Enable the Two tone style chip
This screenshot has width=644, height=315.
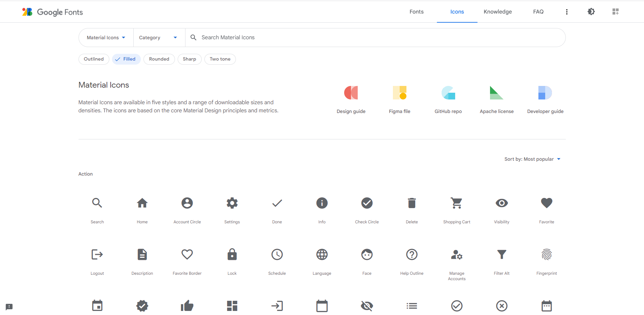coord(220,59)
